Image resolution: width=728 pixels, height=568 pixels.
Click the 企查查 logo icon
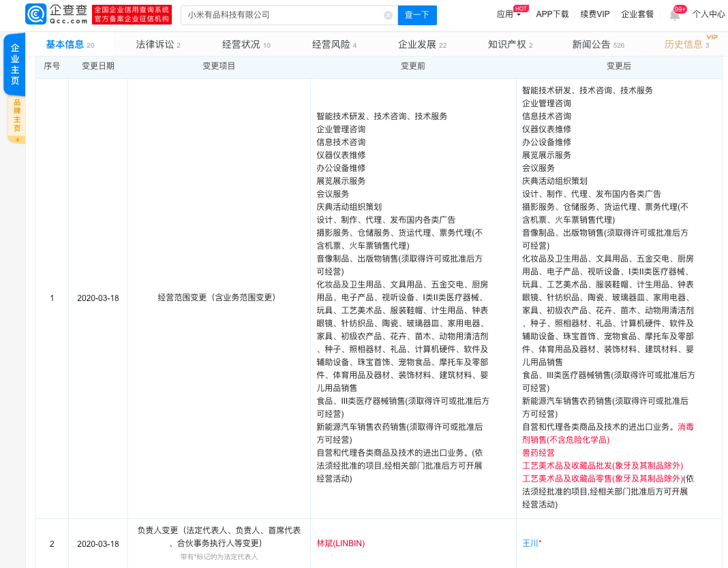(x=35, y=14)
